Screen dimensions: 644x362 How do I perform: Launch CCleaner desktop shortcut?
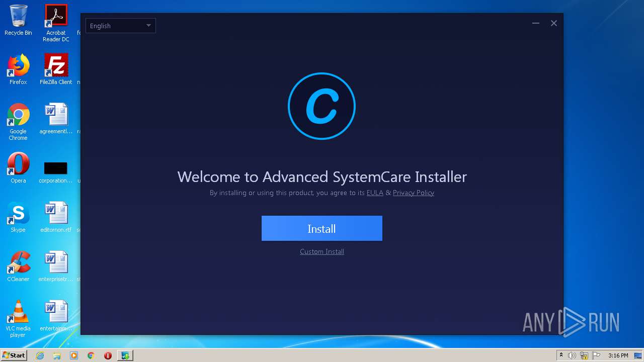click(18, 267)
